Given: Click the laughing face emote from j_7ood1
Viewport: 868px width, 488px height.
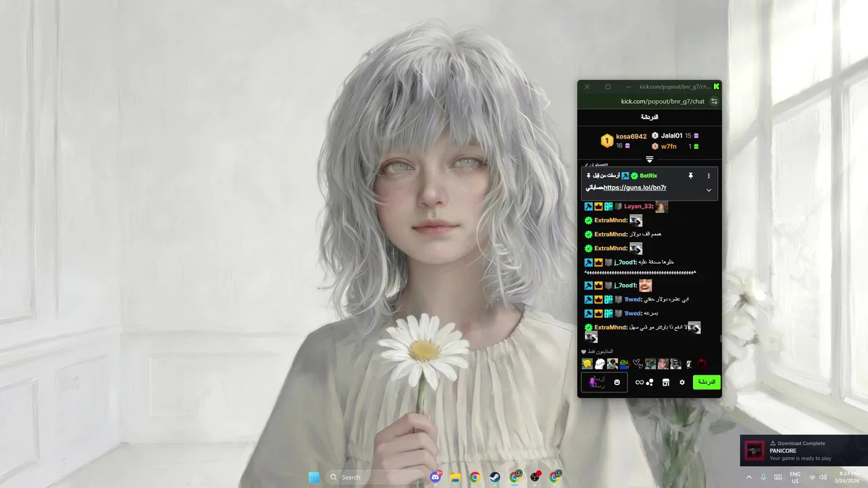Looking at the screenshot, I should click(645, 285).
